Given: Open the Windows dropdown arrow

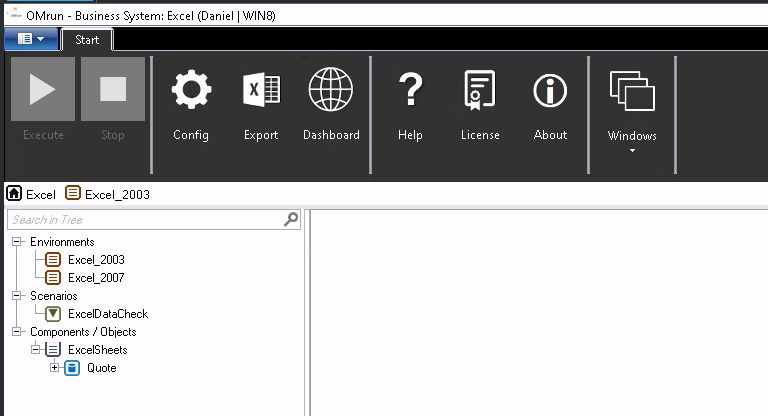Looking at the screenshot, I should point(632,150).
